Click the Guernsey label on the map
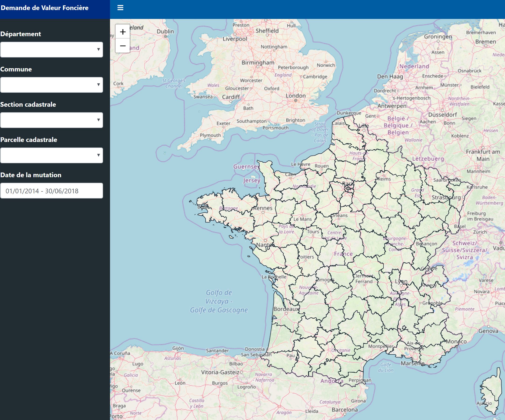This screenshot has width=505, height=420. [x=246, y=166]
